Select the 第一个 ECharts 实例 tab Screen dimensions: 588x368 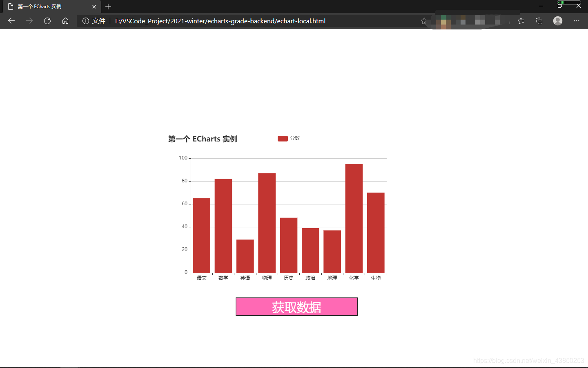point(51,7)
